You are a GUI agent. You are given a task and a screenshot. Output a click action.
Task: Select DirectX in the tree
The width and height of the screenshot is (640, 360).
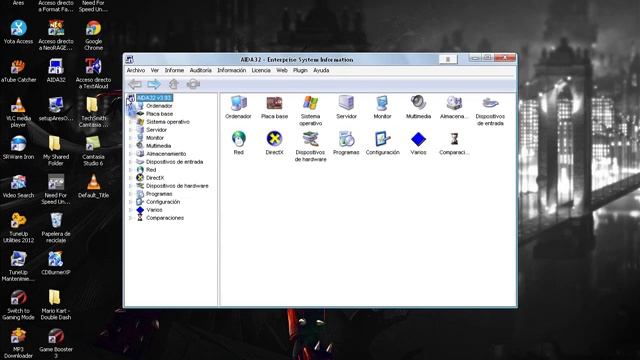155,178
